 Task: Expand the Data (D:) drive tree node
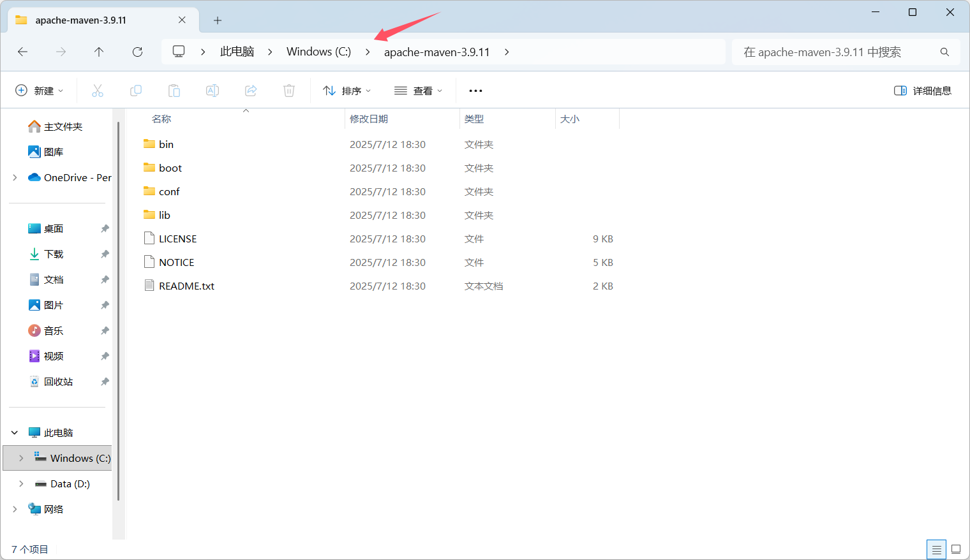click(21, 483)
